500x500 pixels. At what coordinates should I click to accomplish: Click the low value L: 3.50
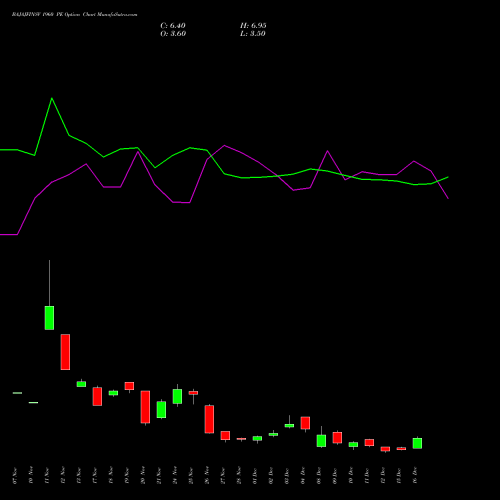click(253, 34)
